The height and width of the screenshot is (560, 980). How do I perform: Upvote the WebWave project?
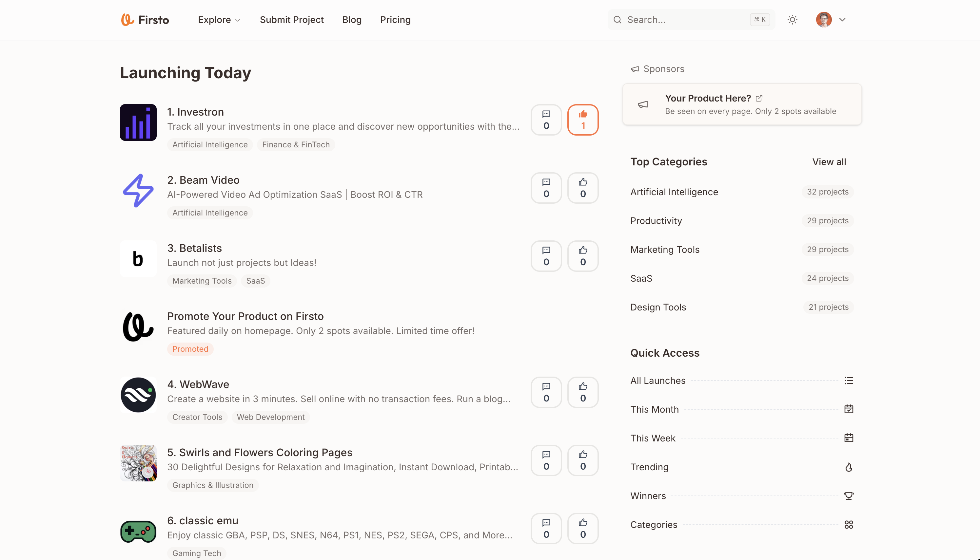pyautogui.click(x=583, y=392)
